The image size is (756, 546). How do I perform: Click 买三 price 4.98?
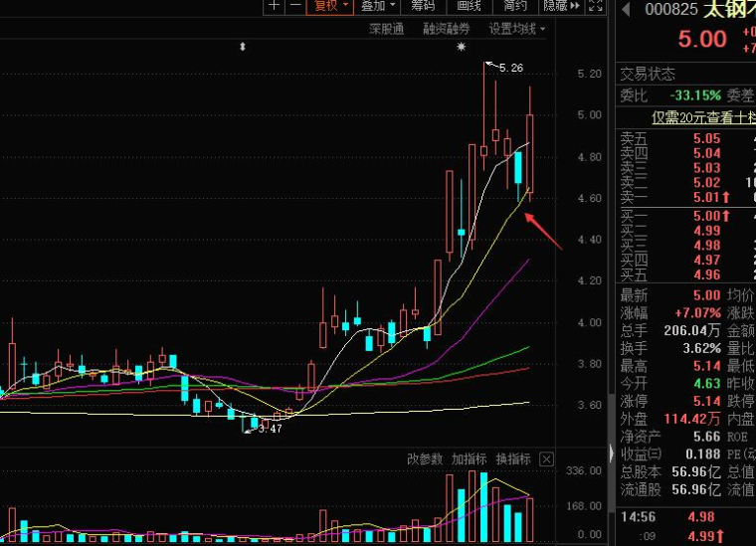[x=706, y=246]
